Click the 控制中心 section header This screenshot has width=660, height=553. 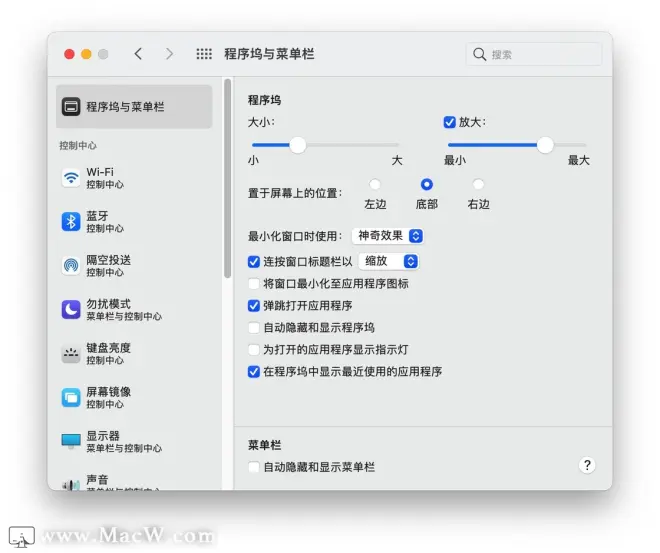pyautogui.click(x=78, y=146)
